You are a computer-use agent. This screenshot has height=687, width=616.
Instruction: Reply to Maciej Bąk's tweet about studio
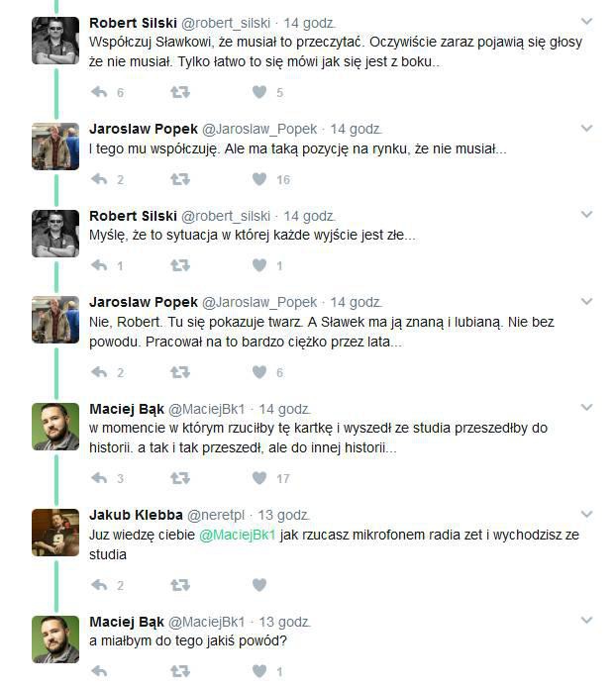coord(99,478)
